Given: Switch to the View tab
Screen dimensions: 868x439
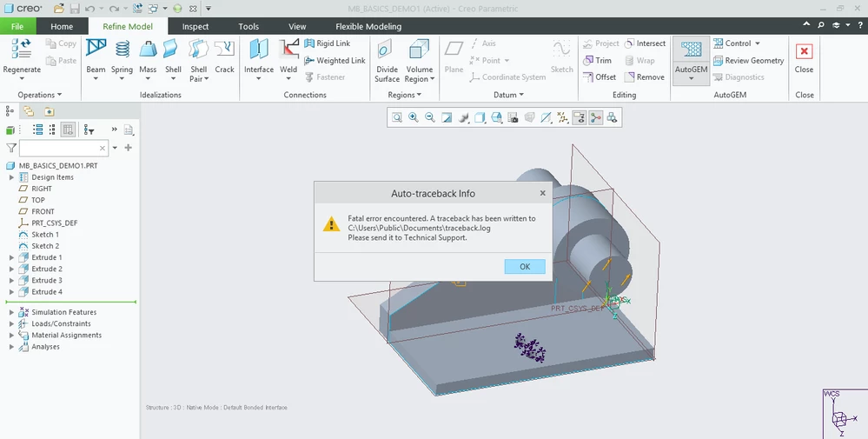Looking at the screenshot, I should click(297, 26).
